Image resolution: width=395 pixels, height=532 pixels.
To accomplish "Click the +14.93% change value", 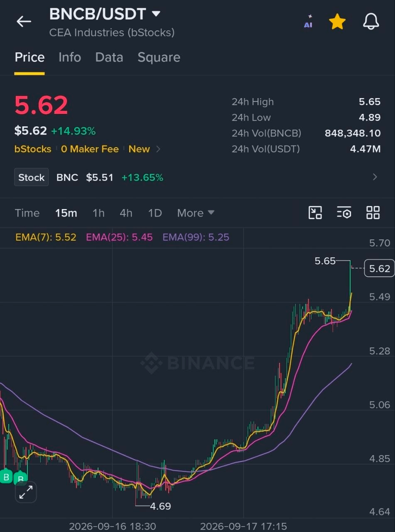I will [x=73, y=131].
